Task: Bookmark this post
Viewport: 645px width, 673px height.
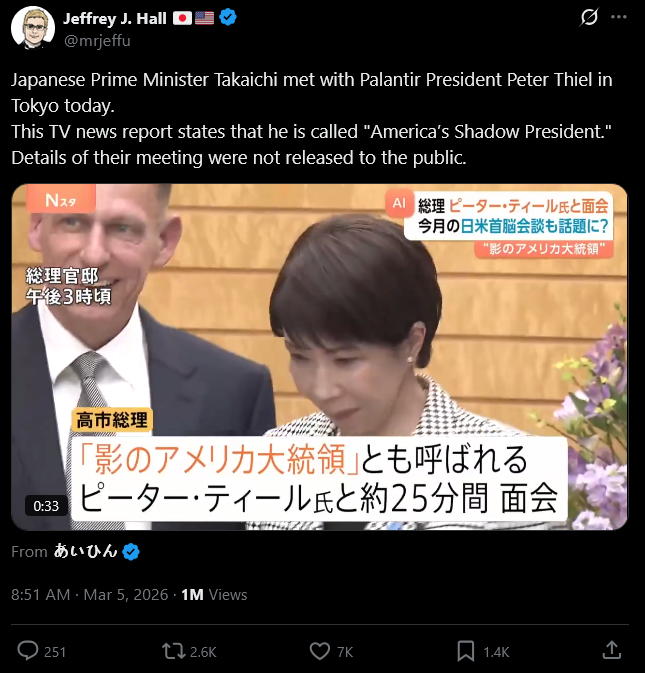Action: click(466, 651)
